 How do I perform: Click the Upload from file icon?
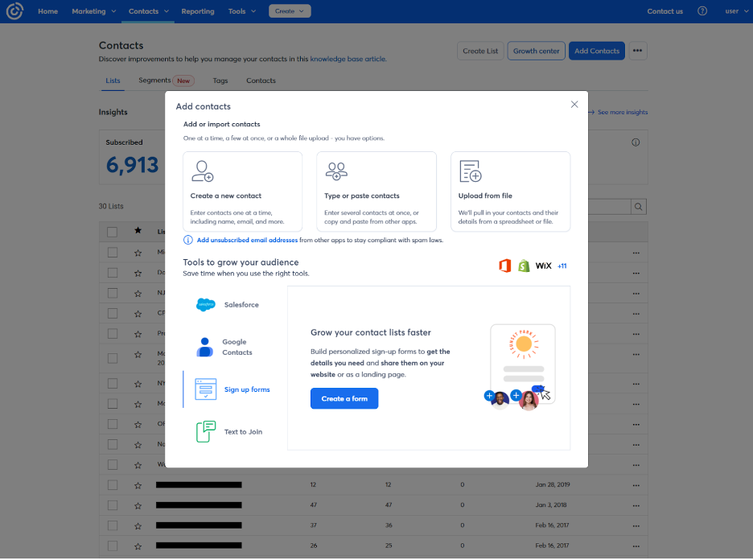pyautogui.click(x=470, y=171)
